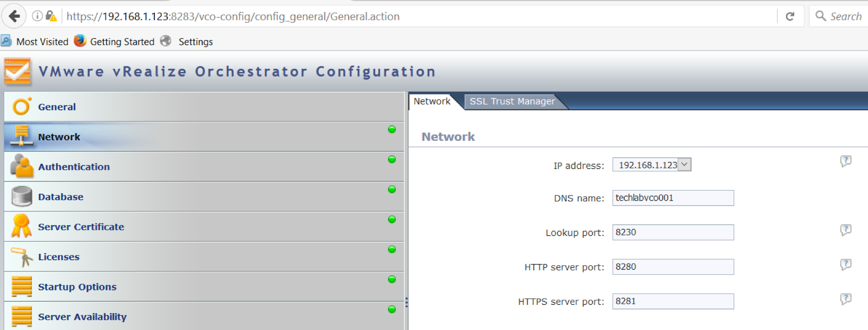The width and height of the screenshot is (868, 330).
Task: Click the vRealize Orchestrator logo icon
Action: click(x=18, y=72)
